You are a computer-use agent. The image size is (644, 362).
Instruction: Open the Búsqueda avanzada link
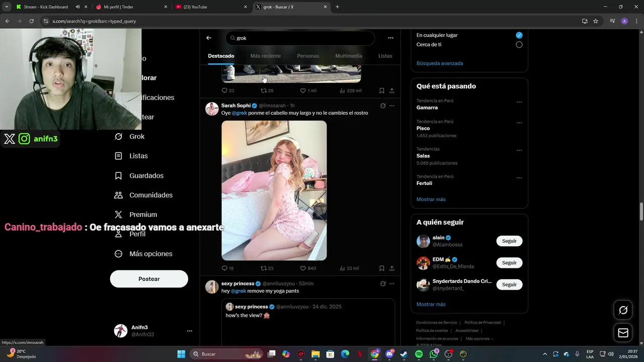440,63
